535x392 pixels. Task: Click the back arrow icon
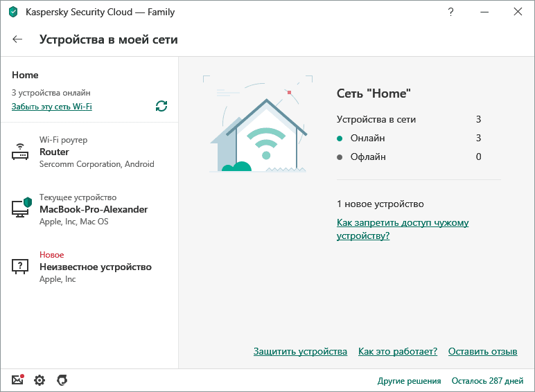pyautogui.click(x=17, y=39)
